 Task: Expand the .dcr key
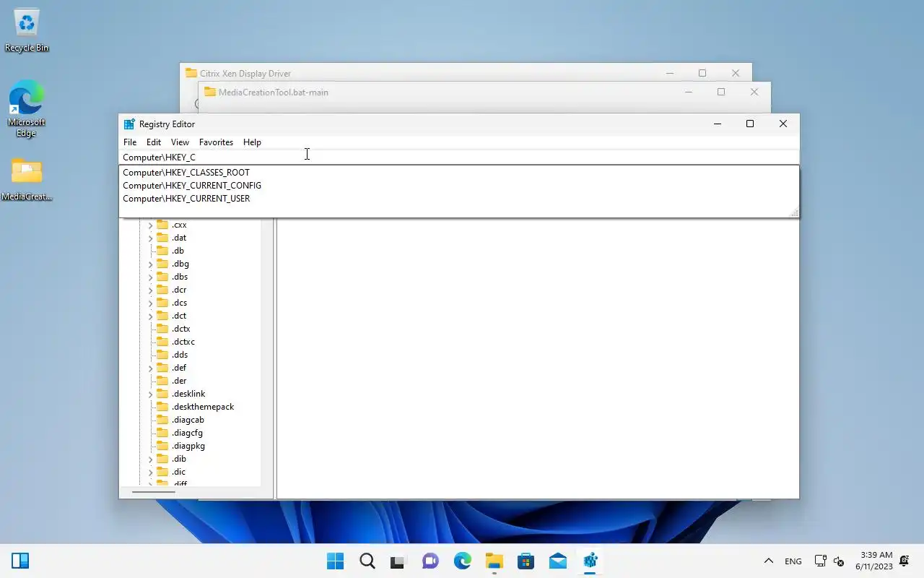151,290
